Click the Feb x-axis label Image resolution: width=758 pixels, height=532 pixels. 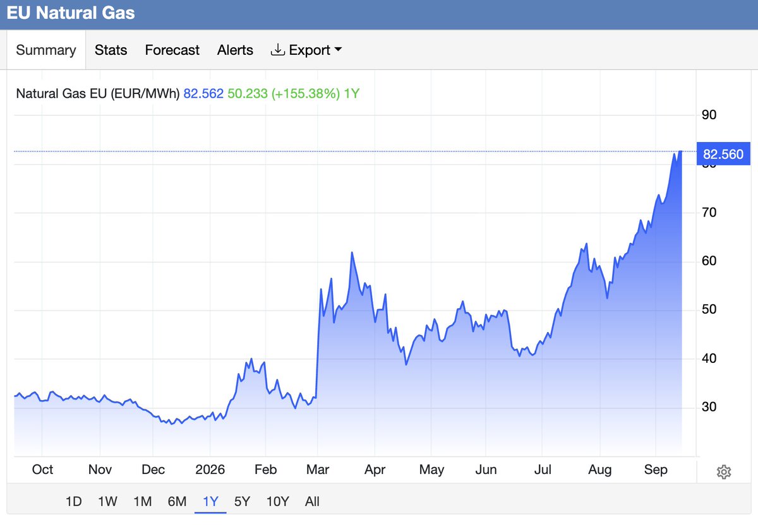tap(265, 470)
